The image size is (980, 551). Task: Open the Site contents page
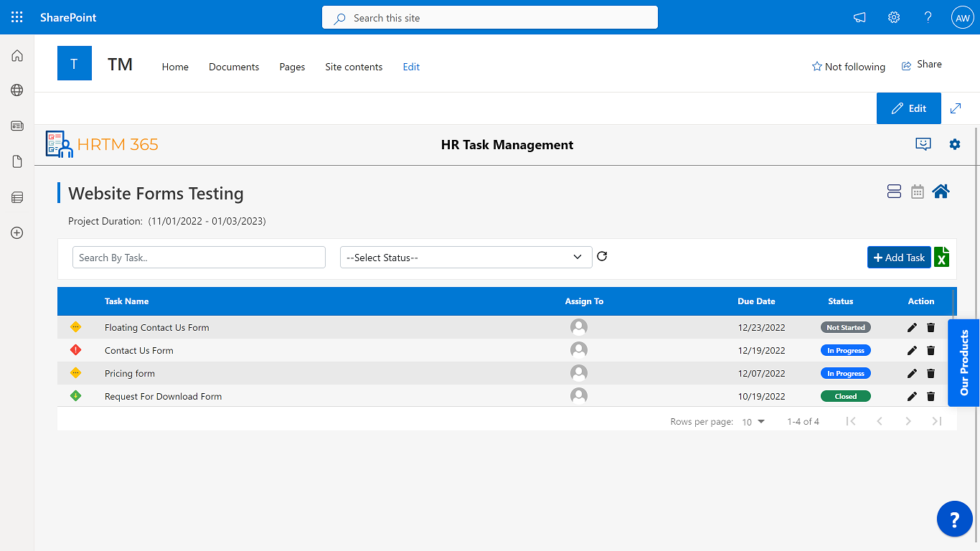point(354,67)
